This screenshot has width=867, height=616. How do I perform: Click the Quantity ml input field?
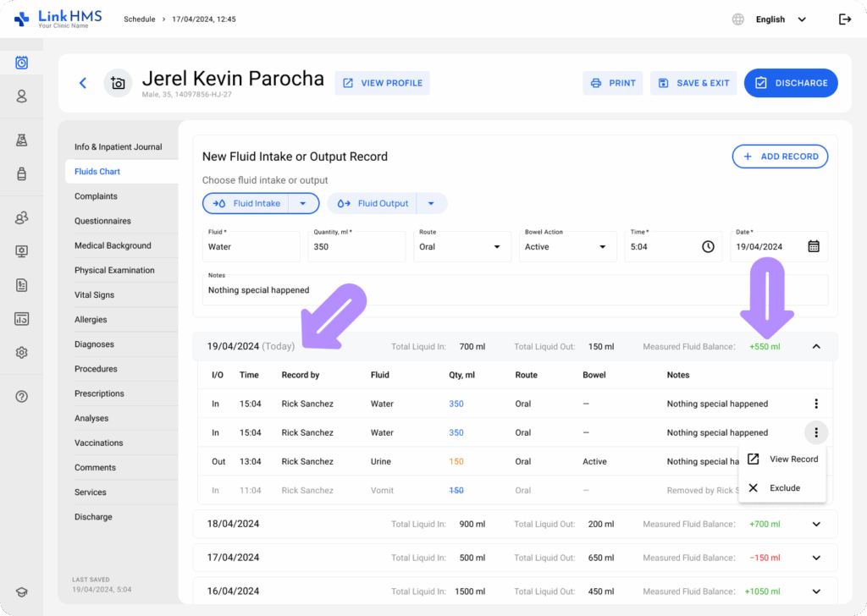356,247
